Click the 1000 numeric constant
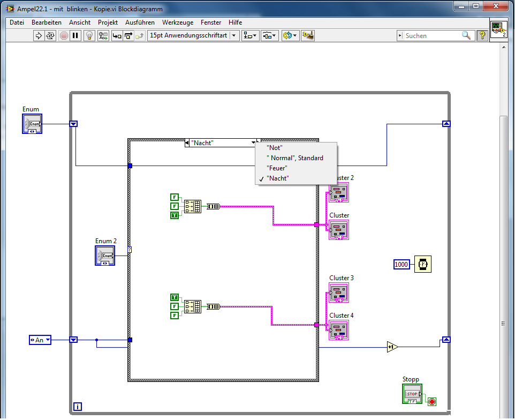Screen dimensions: 515x420 pyautogui.click(x=402, y=264)
